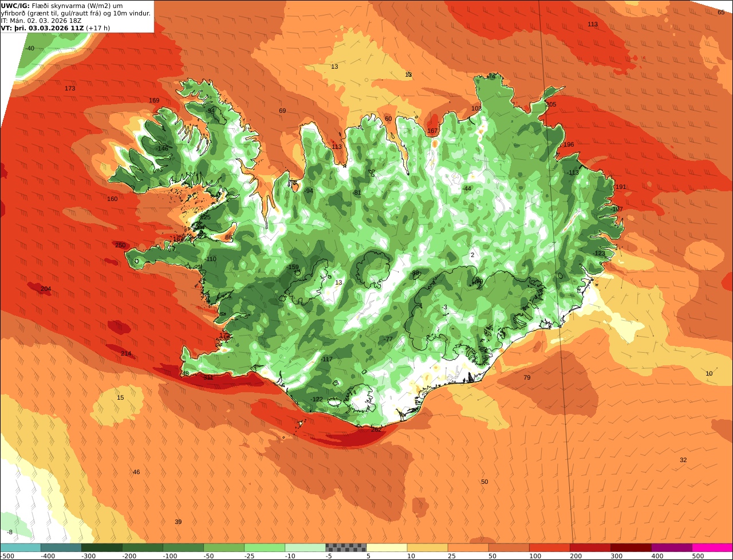Click the '204' value in the western sea

tap(46, 289)
